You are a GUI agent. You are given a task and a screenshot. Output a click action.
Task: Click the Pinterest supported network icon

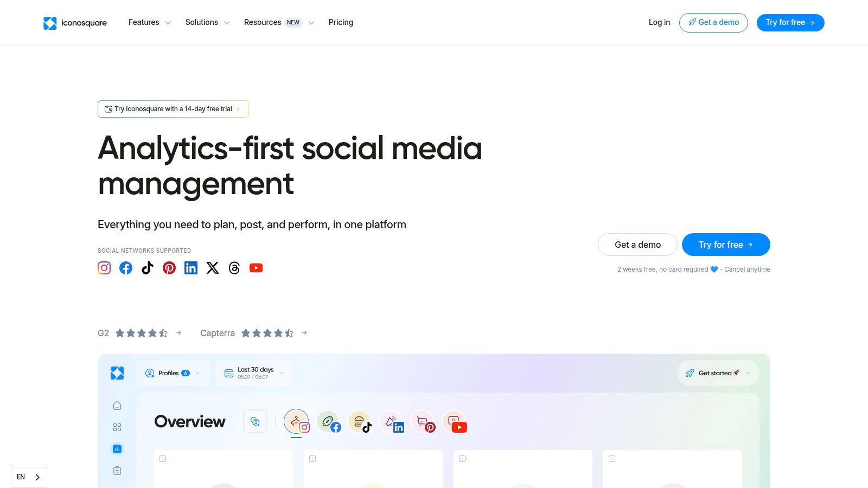coord(169,268)
